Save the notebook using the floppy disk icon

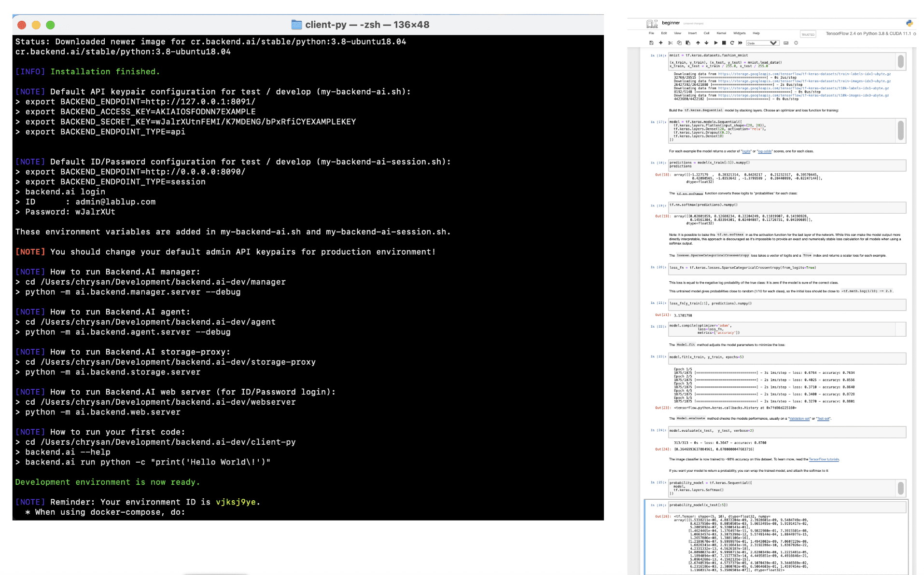tap(652, 43)
